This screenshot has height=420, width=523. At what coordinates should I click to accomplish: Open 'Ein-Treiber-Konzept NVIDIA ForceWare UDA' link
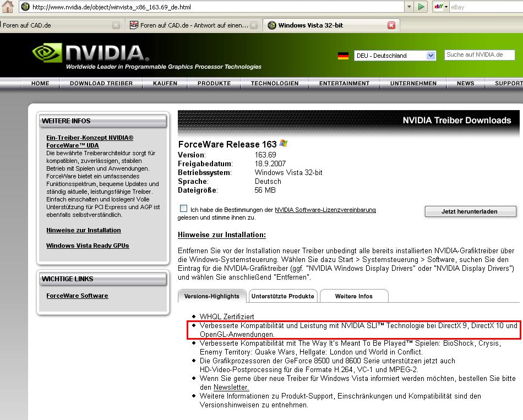click(90, 141)
